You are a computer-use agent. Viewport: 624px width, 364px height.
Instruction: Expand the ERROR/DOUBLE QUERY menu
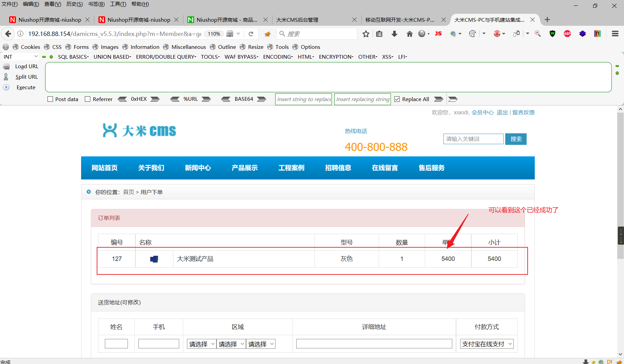166,57
